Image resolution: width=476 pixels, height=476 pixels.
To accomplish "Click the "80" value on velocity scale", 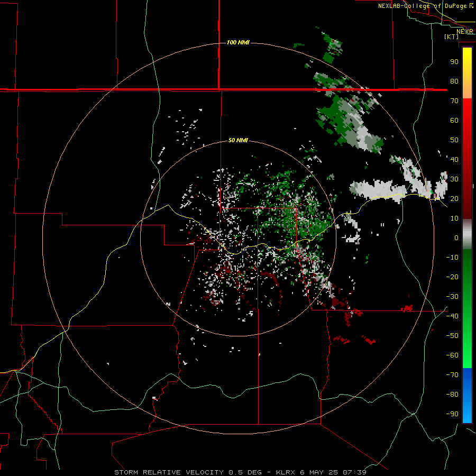I will [454, 81].
